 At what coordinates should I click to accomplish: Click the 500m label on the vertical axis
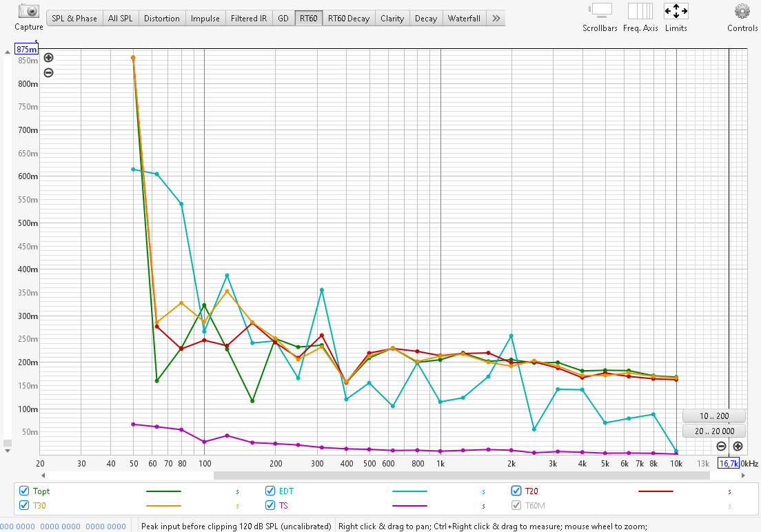pyautogui.click(x=28, y=223)
